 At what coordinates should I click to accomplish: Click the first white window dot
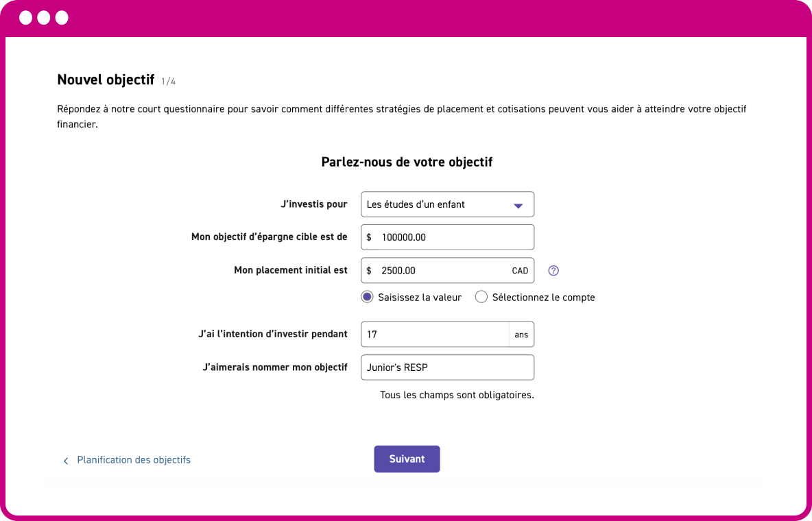pos(26,18)
